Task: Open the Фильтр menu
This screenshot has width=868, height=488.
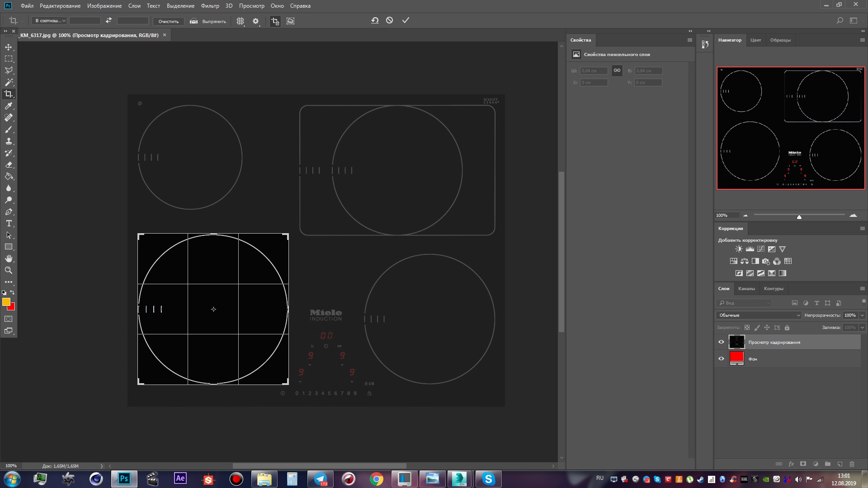Action: click(210, 6)
